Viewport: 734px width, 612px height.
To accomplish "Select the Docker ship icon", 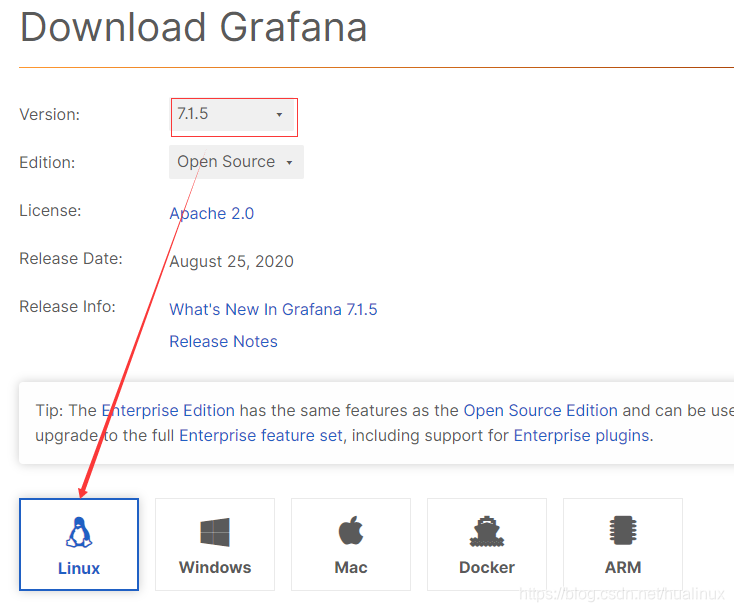I will [x=487, y=531].
